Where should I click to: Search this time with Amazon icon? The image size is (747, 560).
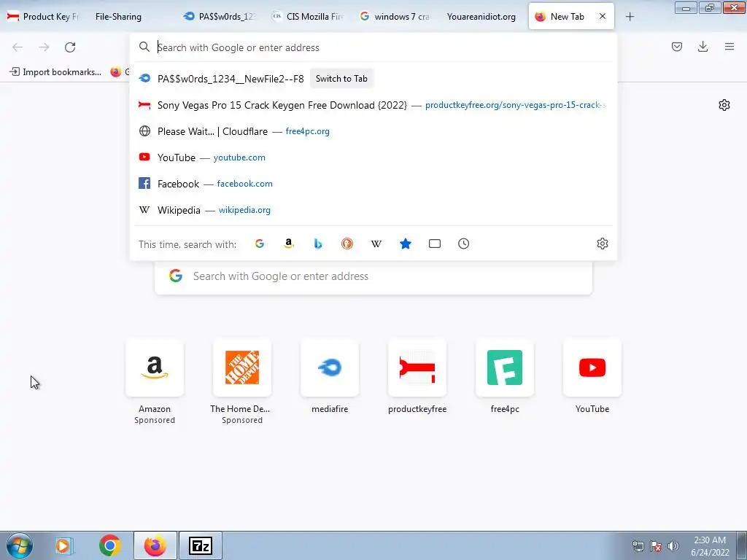[289, 244]
